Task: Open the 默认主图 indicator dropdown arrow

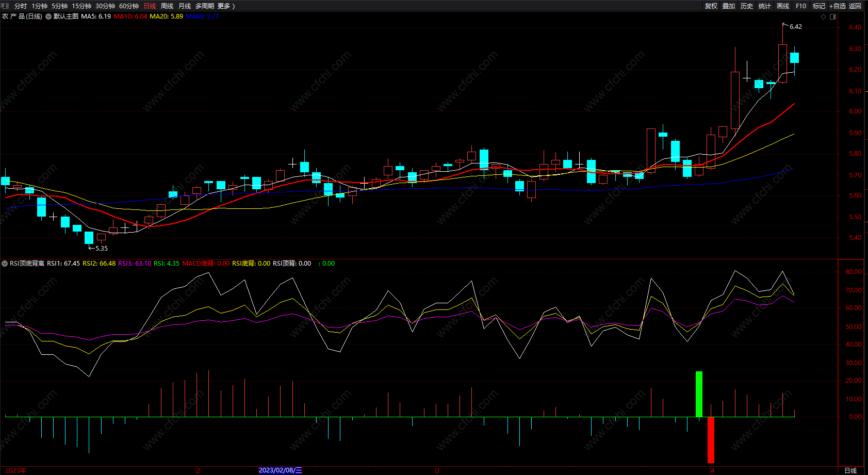Action: pos(48,17)
